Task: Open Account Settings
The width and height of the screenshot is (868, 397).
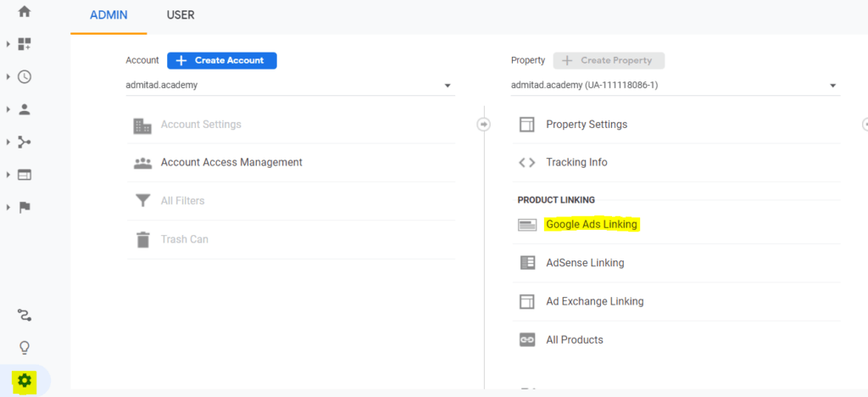Action: click(201, 125)
